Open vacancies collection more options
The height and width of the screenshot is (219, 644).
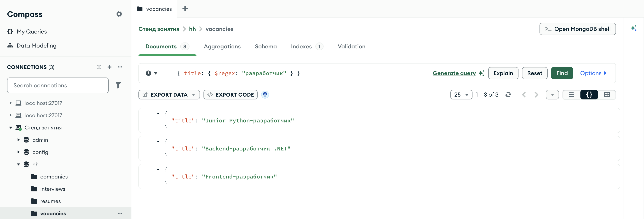(x=120, y=213)
